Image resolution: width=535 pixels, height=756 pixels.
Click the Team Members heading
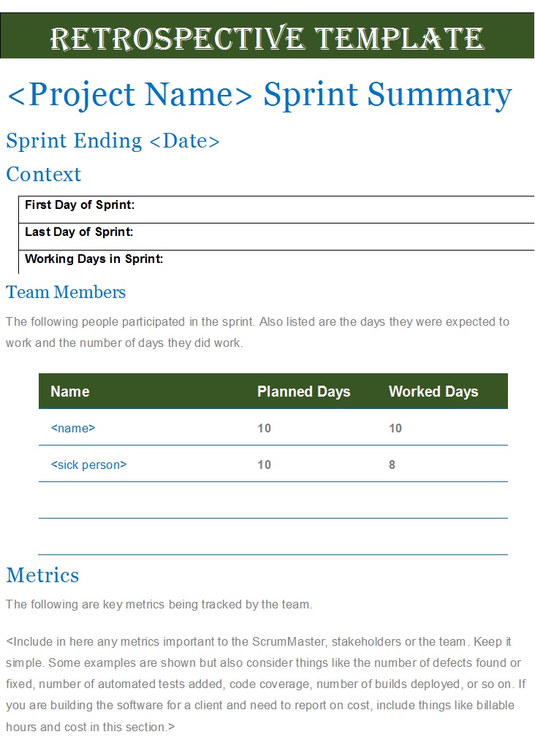[66, 292]
